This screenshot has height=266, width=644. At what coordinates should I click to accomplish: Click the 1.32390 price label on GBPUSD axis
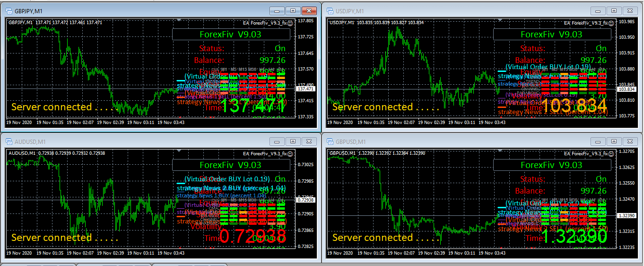click(627, 215)
